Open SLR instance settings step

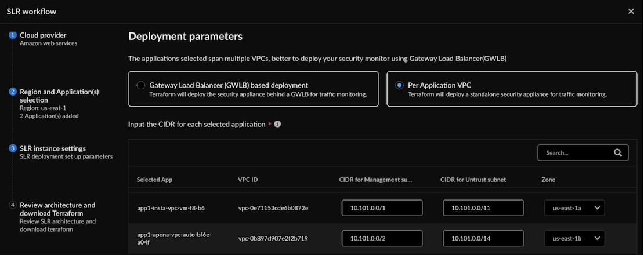53,148
